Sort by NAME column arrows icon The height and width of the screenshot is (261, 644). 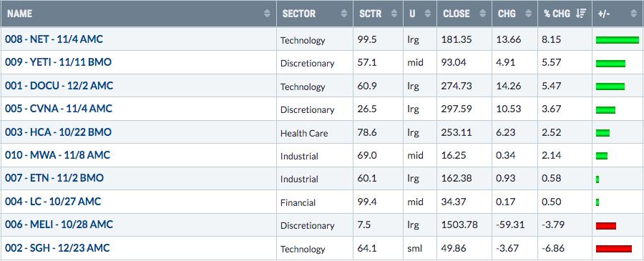tap(267, 14)
